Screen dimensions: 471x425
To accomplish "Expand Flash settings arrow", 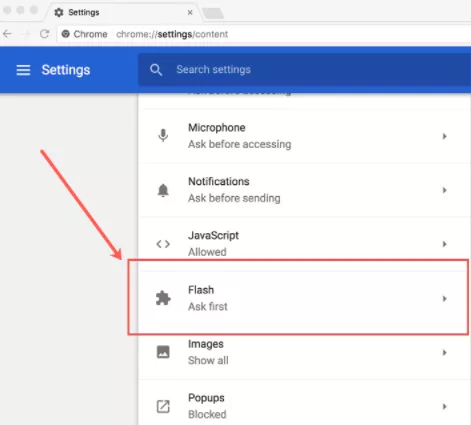I will [444, 298].
